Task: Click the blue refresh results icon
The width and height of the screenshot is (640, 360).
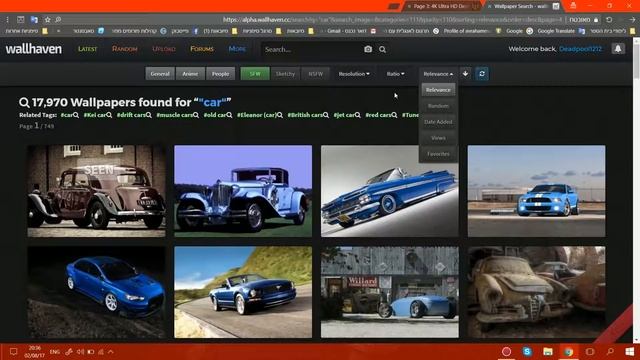Action: point(482,74)
